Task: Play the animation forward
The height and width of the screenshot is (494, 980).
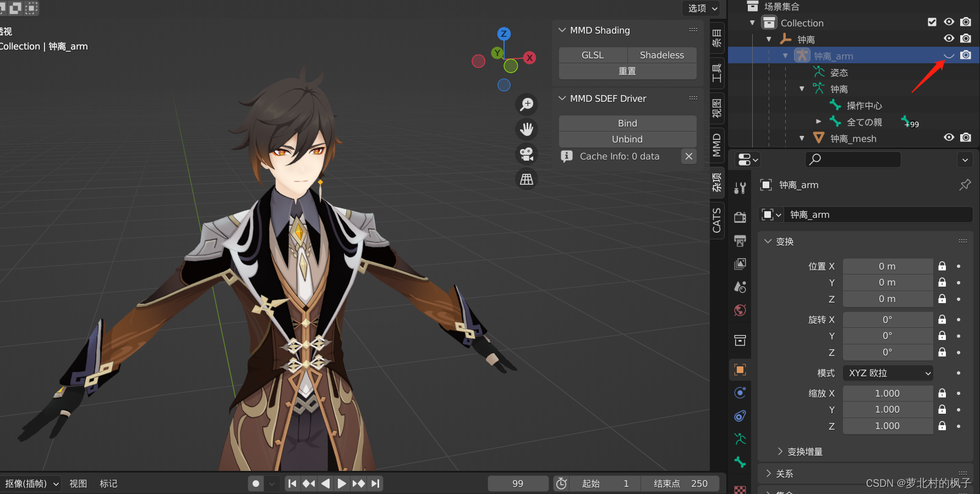Action: (x=342, y=484)
